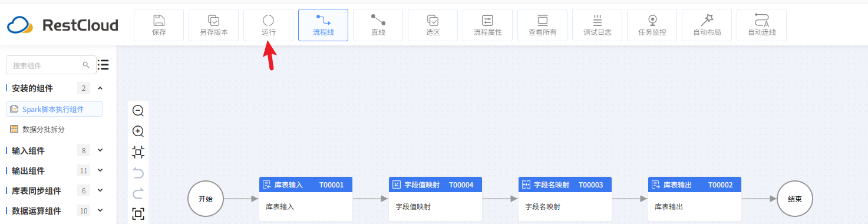This screenshot has width=868, height=224.
Task: Click the 库表输出 node header icon
Action: pyautogui.click(x=656, y=185)
